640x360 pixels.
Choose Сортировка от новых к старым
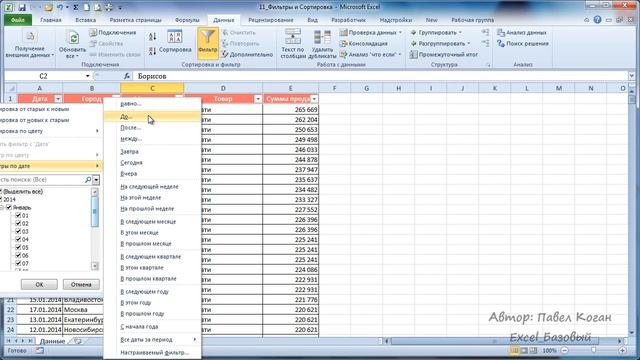tap(50, 120)
